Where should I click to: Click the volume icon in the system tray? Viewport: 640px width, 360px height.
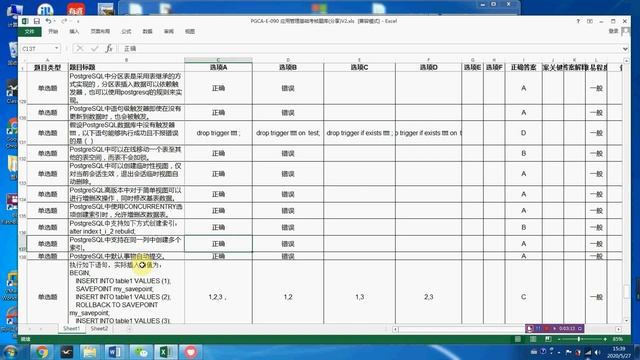pos(598,352)
